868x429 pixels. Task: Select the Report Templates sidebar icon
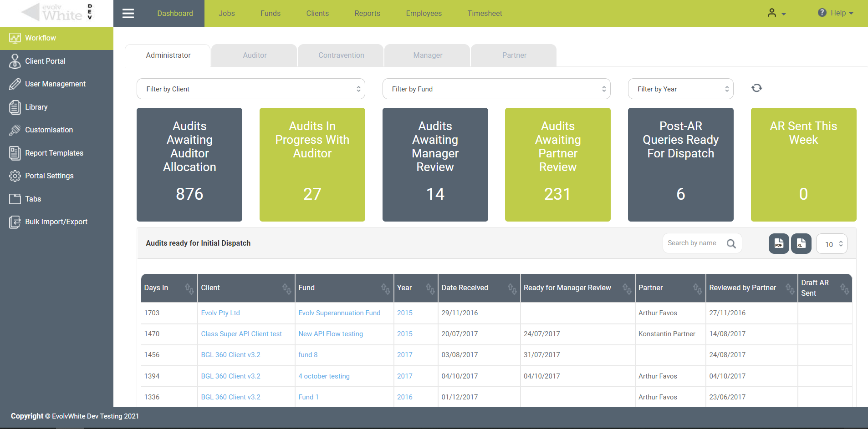[x=15, y=153]
